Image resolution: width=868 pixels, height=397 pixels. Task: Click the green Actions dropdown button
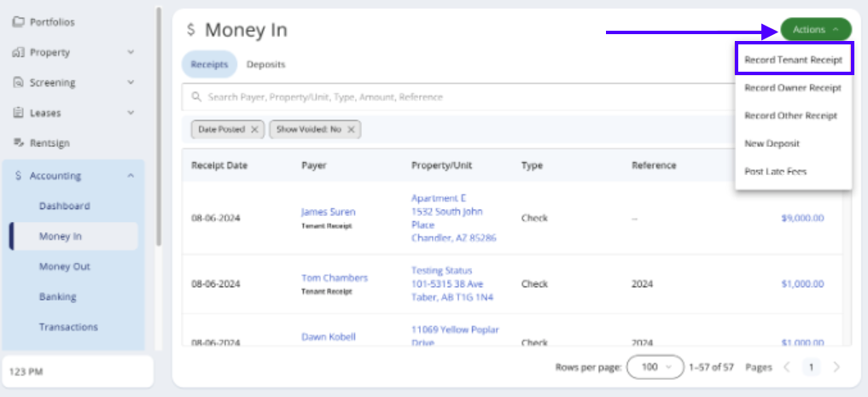click(x=815, y=30)
